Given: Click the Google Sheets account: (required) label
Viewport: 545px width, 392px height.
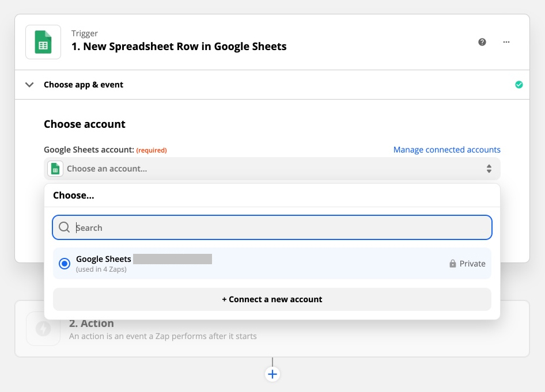Looking at the screenshot, I should [x=105, y=150].
